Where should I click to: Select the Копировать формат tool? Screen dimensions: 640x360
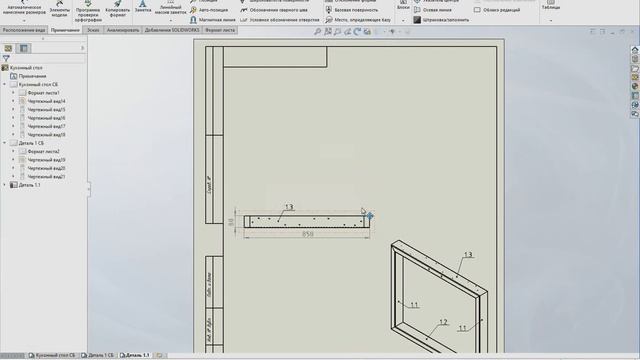tap(118, 10)
